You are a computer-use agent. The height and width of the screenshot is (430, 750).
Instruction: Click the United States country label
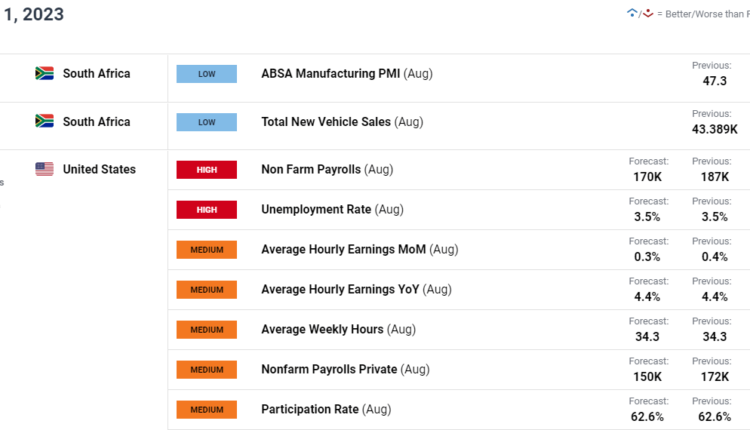pyautogui.click(x=99, y=170)
